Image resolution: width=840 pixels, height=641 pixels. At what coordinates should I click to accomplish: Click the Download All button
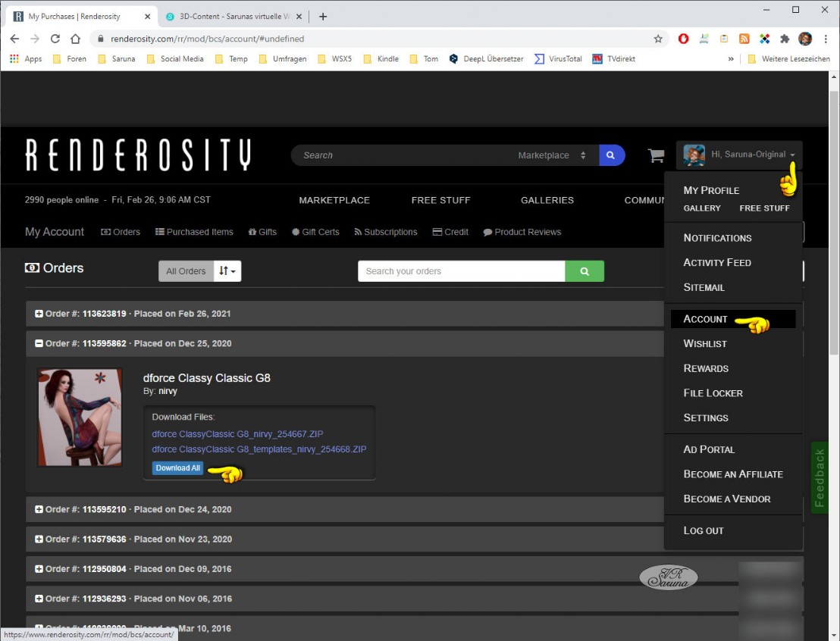pos(178,468)
